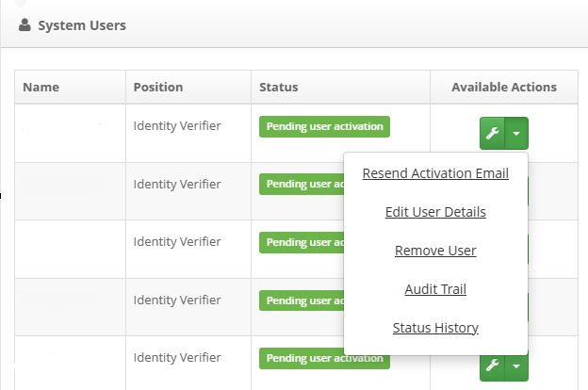Click the wrench icon in the bottom row
The height and width of the screenshot is (390, 588).
tap(492, 366)
